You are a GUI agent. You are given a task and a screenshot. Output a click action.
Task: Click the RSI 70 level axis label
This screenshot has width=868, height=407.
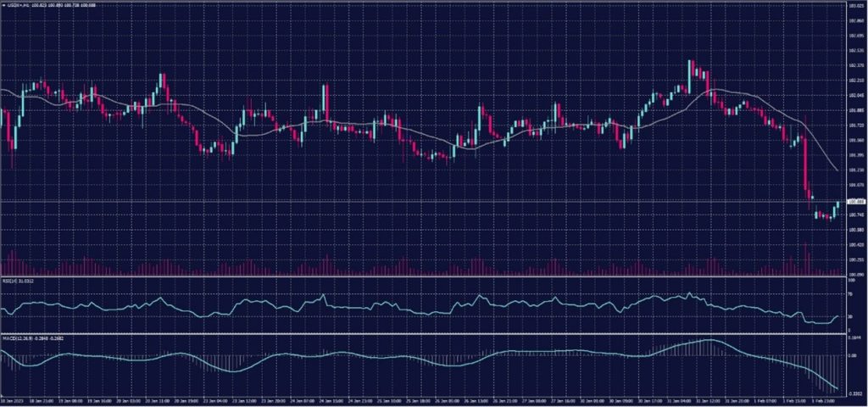849,293
